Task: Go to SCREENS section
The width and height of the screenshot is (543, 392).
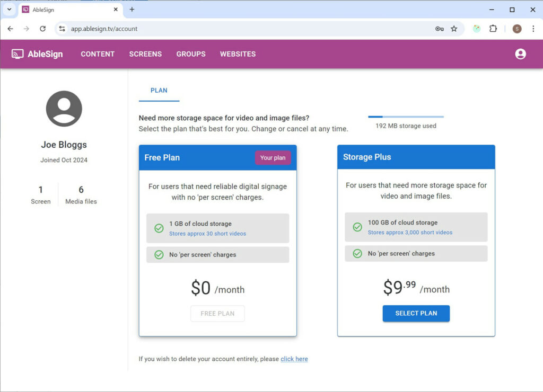Action: 145,54
